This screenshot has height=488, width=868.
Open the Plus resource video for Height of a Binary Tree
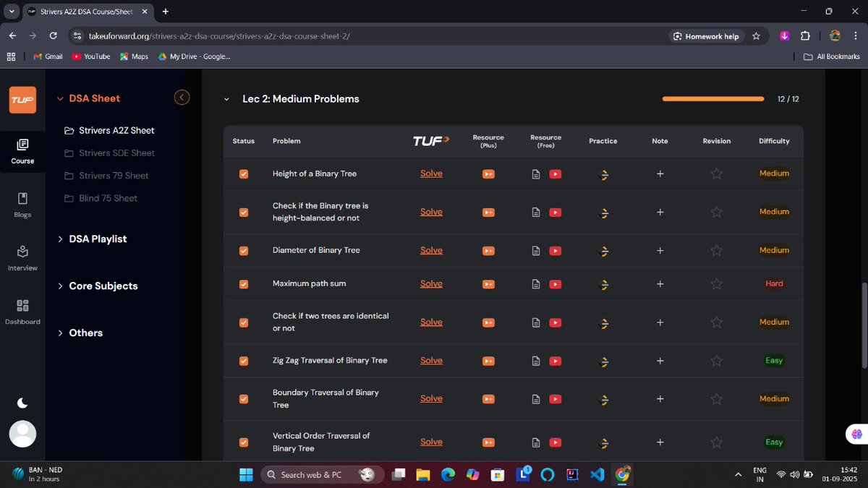tap(488, 174)
